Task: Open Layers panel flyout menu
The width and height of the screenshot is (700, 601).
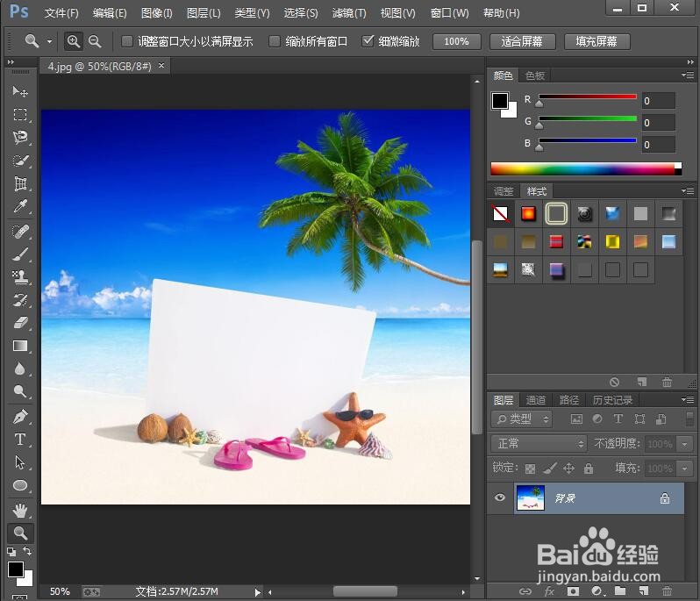Action: [688, 399]
